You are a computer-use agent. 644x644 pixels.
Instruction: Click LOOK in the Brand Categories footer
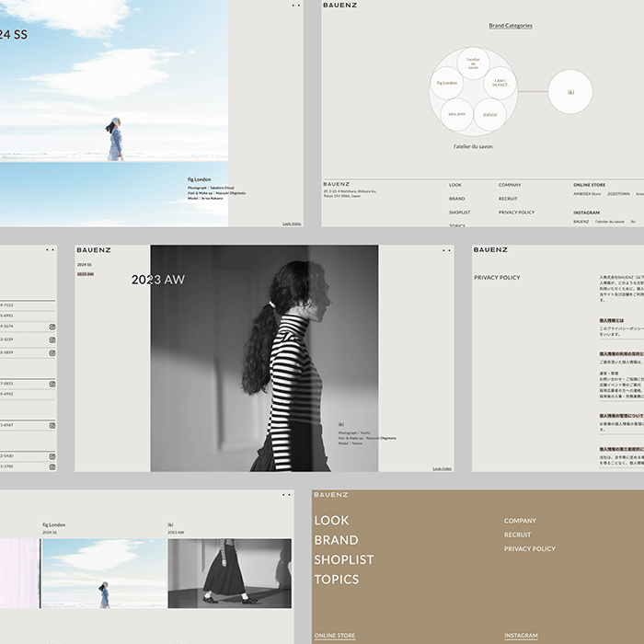[455, 185]
